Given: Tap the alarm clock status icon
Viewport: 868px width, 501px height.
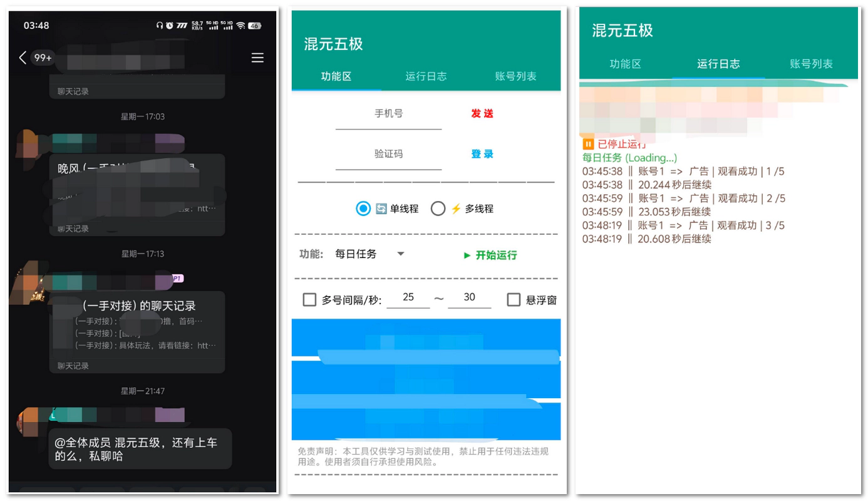Looking at the screenshot, I should point(169,26).
